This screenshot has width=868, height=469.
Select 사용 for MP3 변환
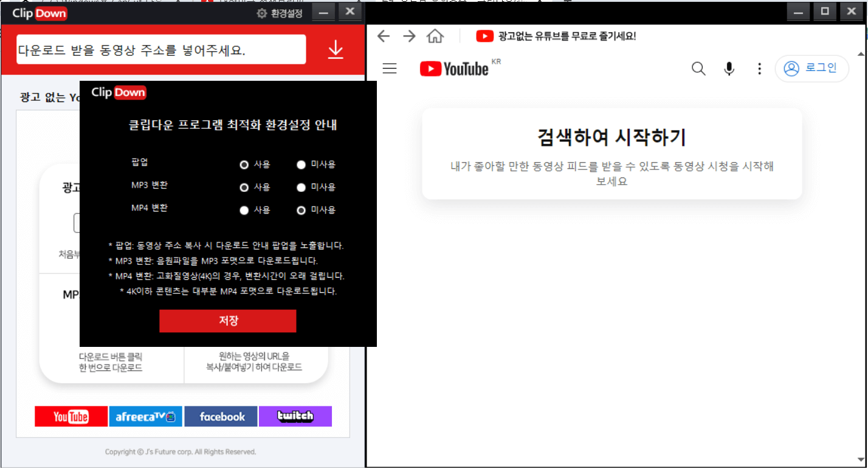pos(244,188)
